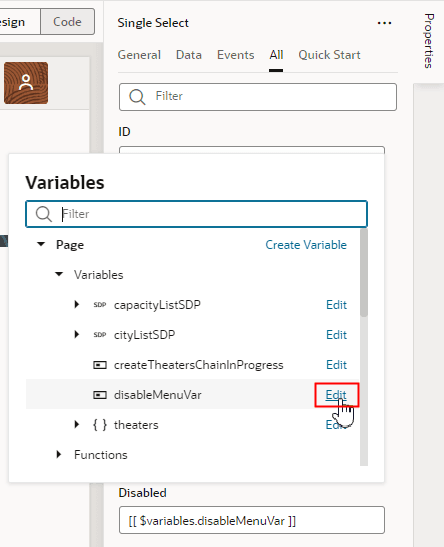Click the Variables popup scrollbar thumb
The width and height of the screenshot is (444, 547).
pyautogui.click(x=364, y=272)
